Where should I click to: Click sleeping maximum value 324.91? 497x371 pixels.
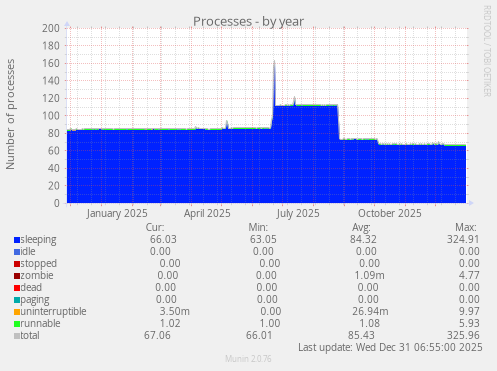pyautogui.click(x=463, y=239)
